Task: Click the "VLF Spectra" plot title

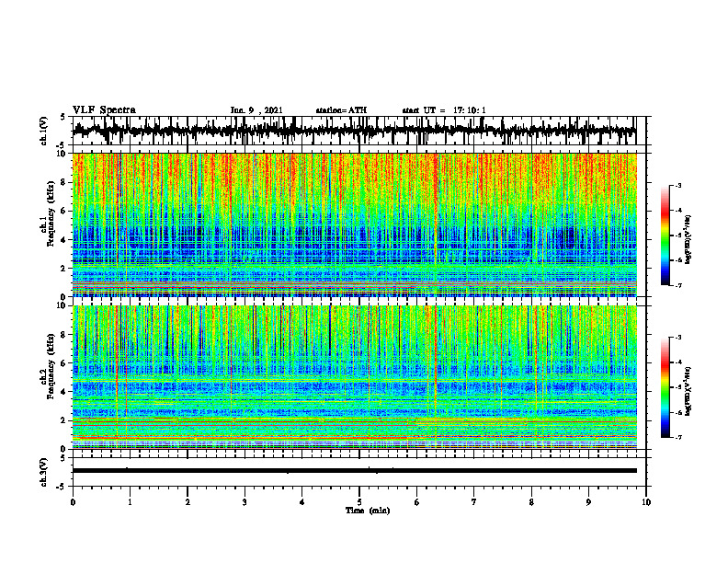Action: click(x=104, y=109)
